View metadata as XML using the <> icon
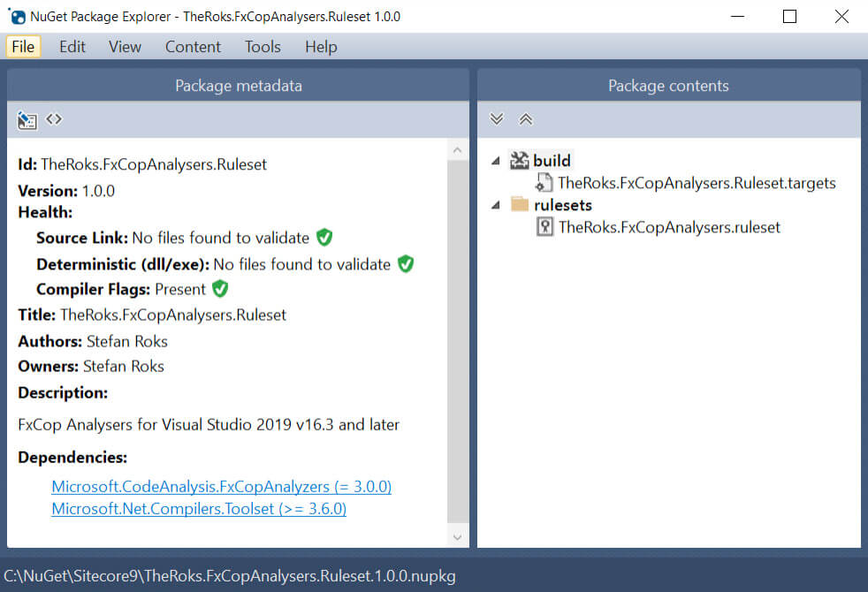The width and height of the screenshot is (868, 592). tap(53, 118)
